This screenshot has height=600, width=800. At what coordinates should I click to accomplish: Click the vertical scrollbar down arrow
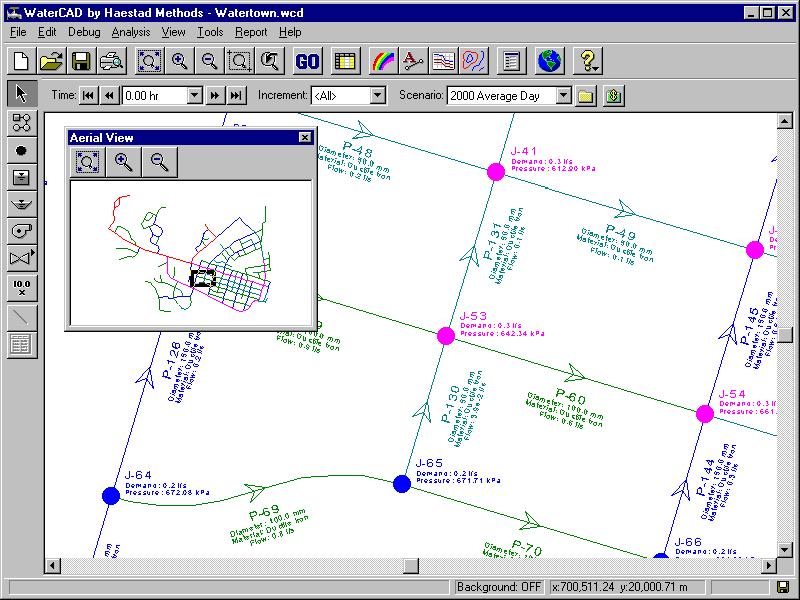click(785, 549)
